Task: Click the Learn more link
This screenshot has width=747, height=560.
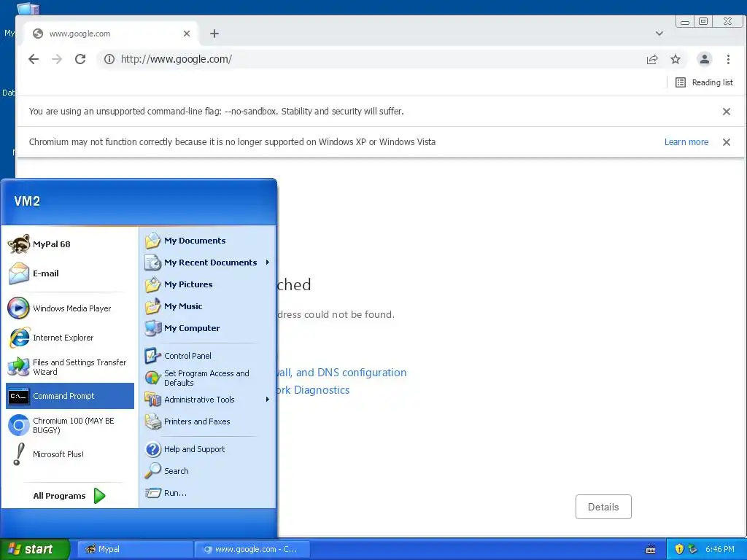Action: 686,142
